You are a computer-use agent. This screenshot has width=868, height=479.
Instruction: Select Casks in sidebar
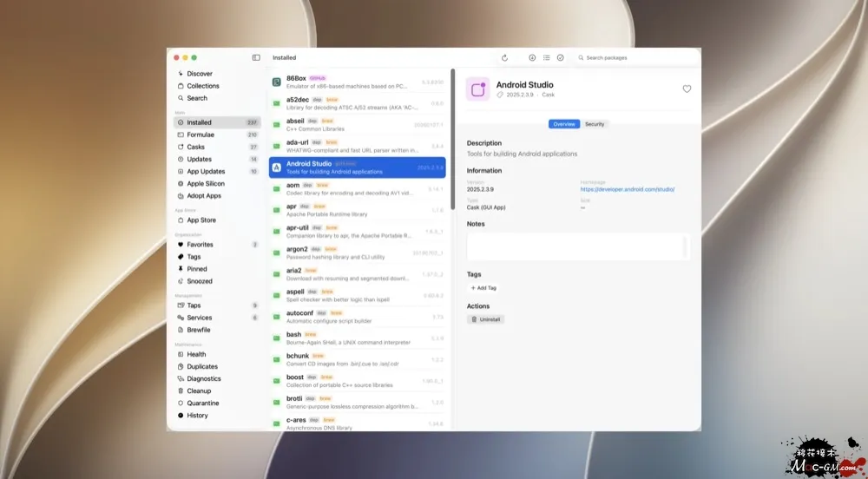tap(217, 147)
